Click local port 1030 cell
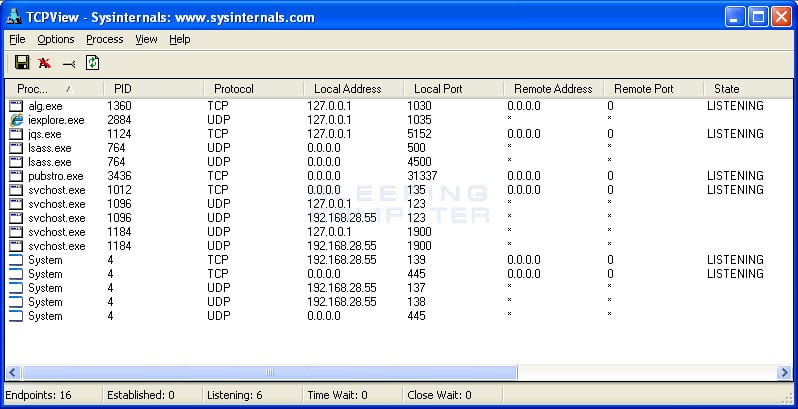 [x=419, y=106]
